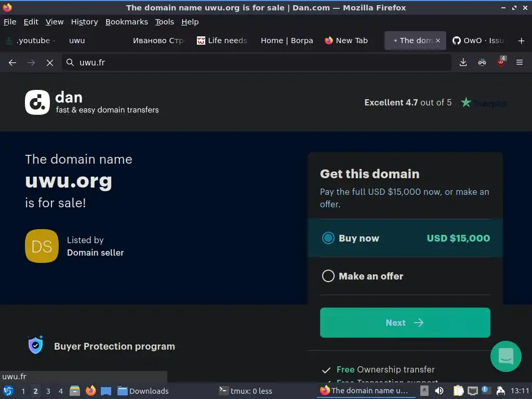Open the Bookmarks menu
This screenshot has width=532, height=399.
pos(127,22)
